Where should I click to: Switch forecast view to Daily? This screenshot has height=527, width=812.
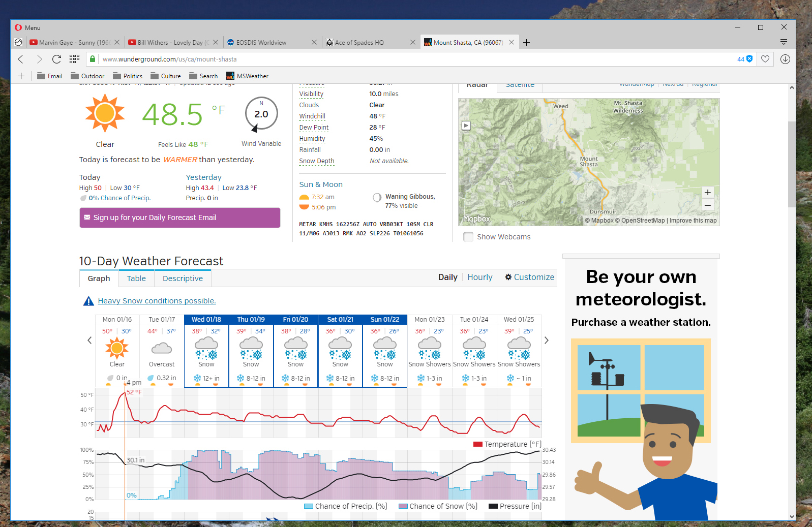(447, 277)
